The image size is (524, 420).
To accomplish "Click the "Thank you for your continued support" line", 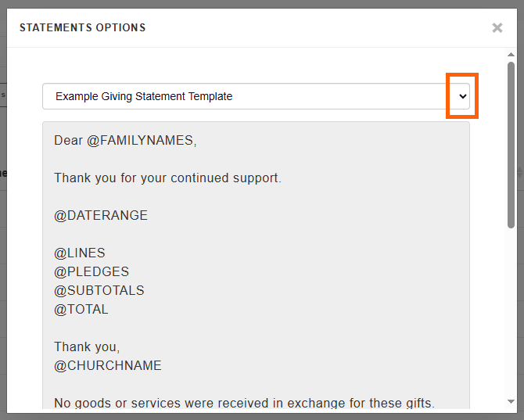I will (x=167, y=178).
